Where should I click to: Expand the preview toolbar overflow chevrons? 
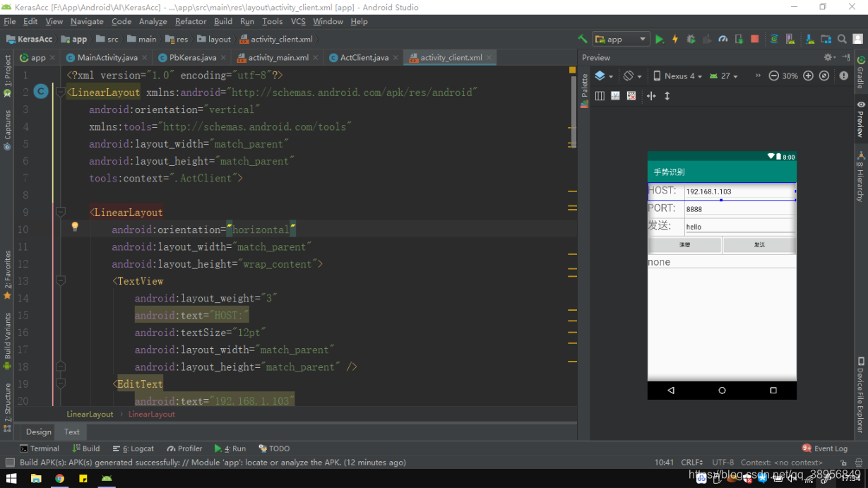tap(758, 76)
